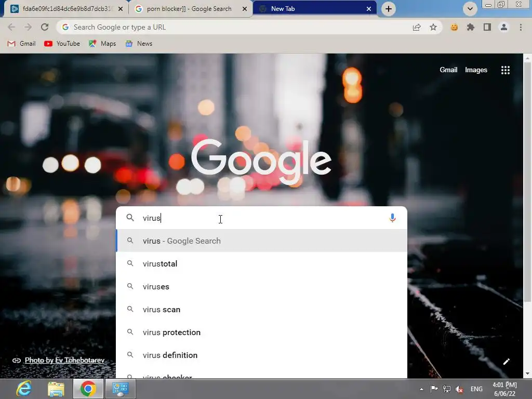
Task: Open the Extensions puzzle piece menu
Action: click(x=471, y=27)
